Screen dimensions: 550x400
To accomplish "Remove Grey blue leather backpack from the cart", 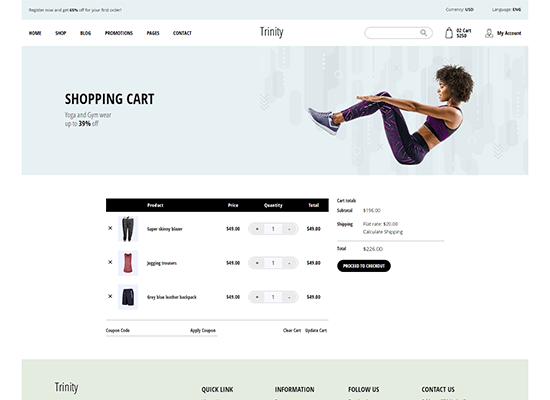I will (x=110, y=296).
